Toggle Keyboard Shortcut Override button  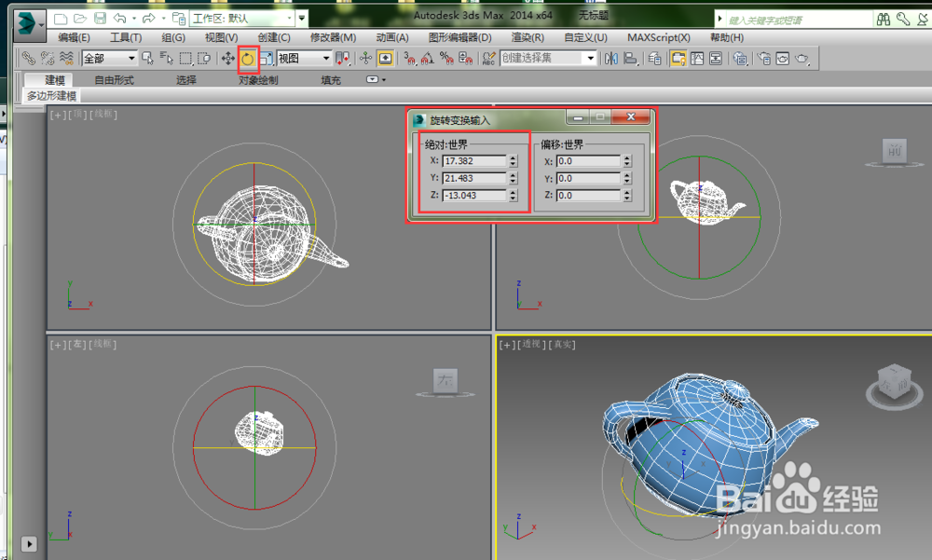[x=385, y=59]
